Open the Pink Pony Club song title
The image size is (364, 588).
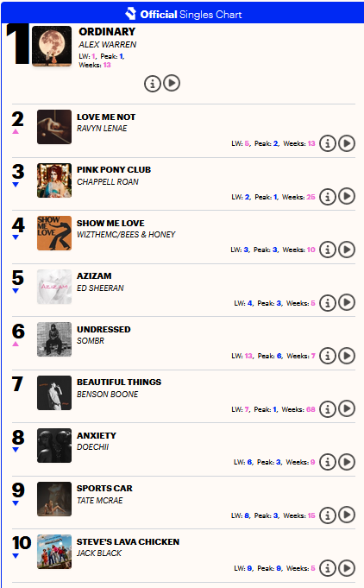[114, 169]
